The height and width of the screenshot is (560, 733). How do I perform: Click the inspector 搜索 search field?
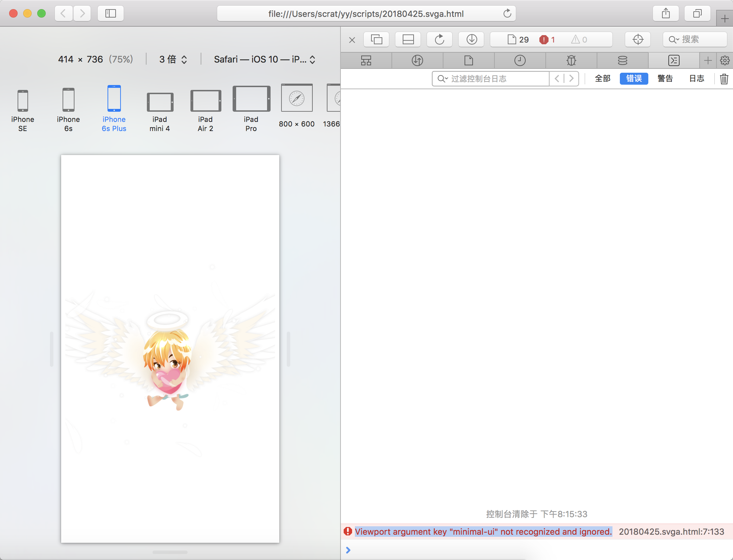tap(695, 39)
